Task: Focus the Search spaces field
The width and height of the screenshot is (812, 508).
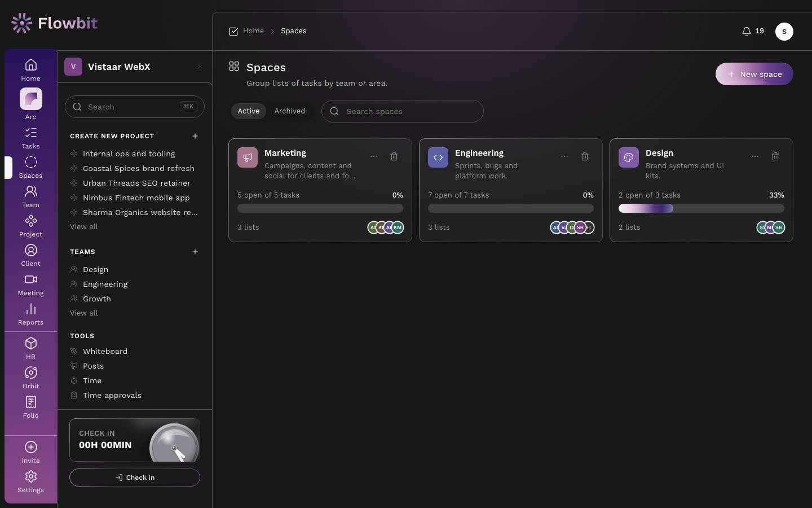Action: coord(403,111)
